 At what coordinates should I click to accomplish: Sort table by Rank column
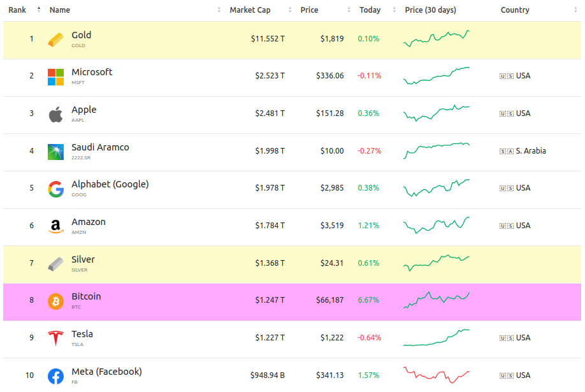pos(17,10)
